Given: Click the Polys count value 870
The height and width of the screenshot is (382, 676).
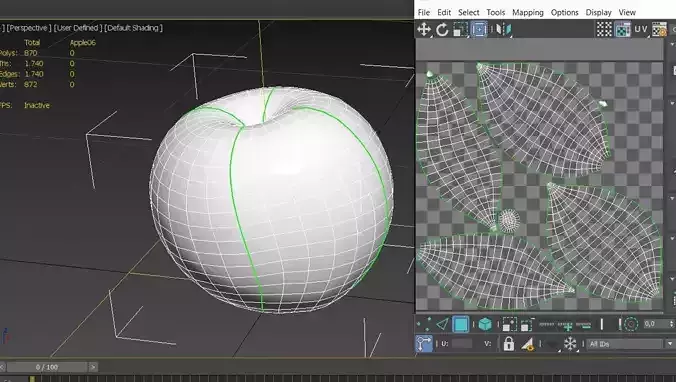Looking at the screenshot, I should click(31, 53).
